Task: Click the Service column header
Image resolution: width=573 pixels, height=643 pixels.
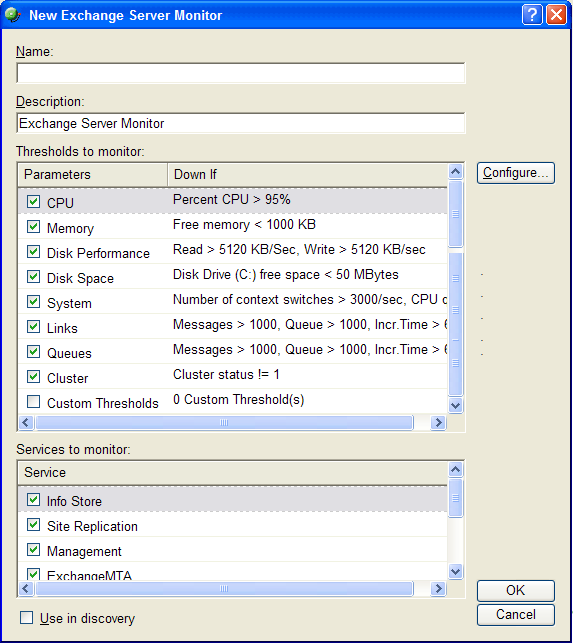Action: coord(233,473)
